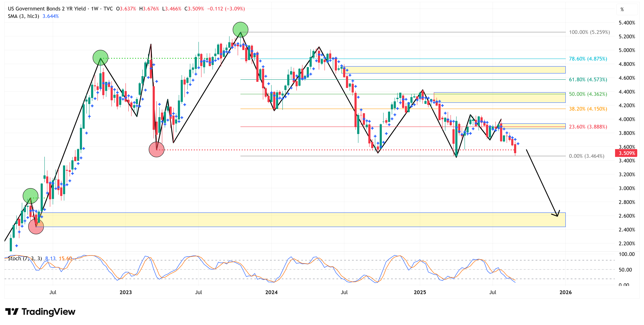Click the US Government Bonds 2 YR Yield title
This screenshot has height=325, width=644.
point(47,9)
